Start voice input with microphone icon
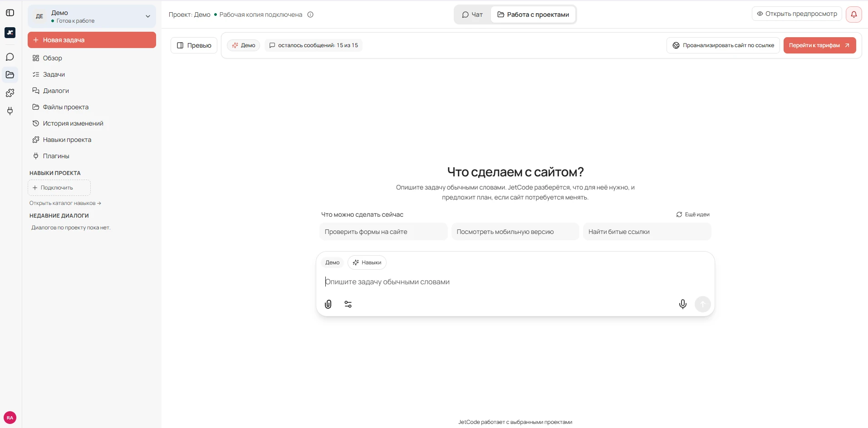The height and width of the screenshot is (428, 868). pyautogui.click(x=682, y=304)
